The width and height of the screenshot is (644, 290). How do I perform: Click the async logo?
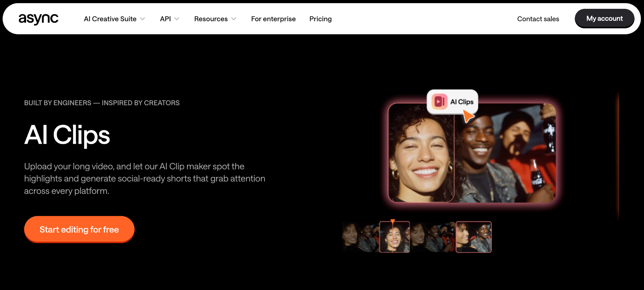38,19
